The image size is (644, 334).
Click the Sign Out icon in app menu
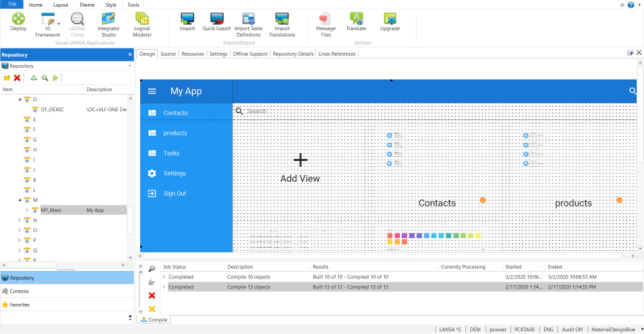(152, 194)
